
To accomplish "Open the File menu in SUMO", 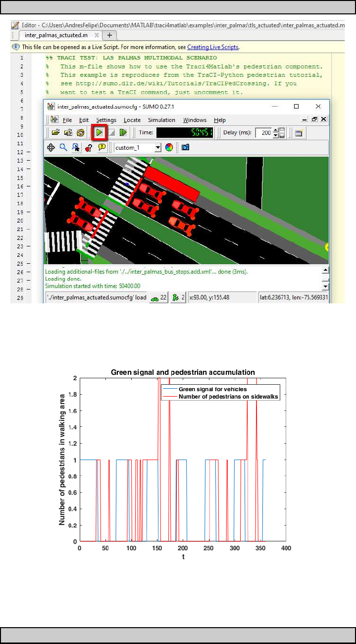I will [x=67, y=120].
